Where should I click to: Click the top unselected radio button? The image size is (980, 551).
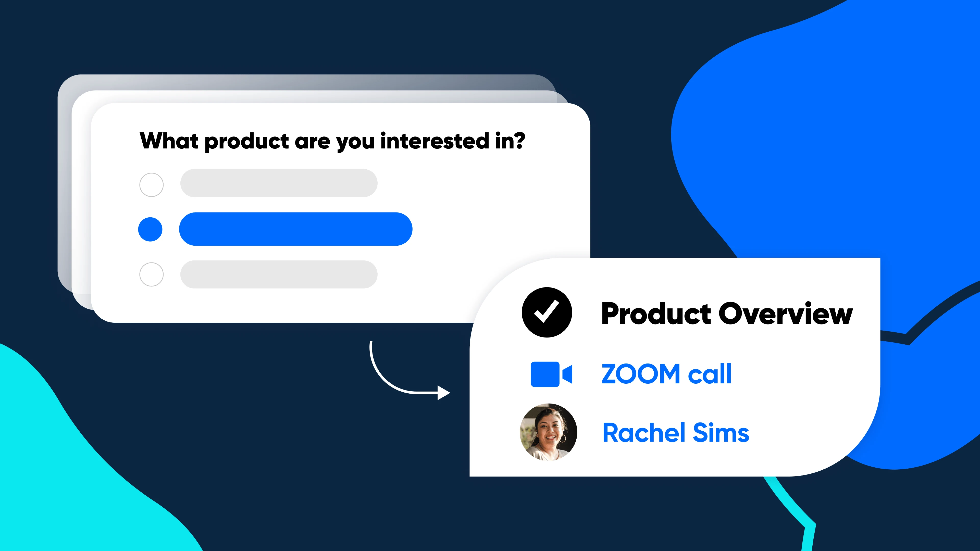(151, 183)
